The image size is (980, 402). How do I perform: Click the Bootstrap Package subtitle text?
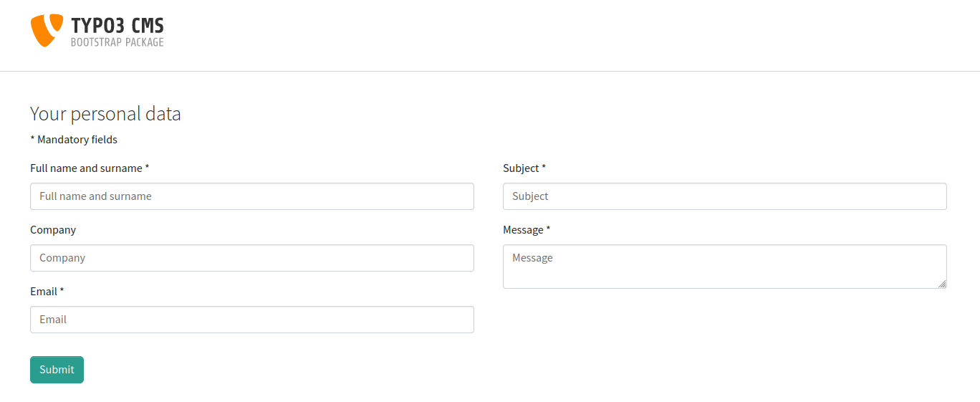[117, 43]
